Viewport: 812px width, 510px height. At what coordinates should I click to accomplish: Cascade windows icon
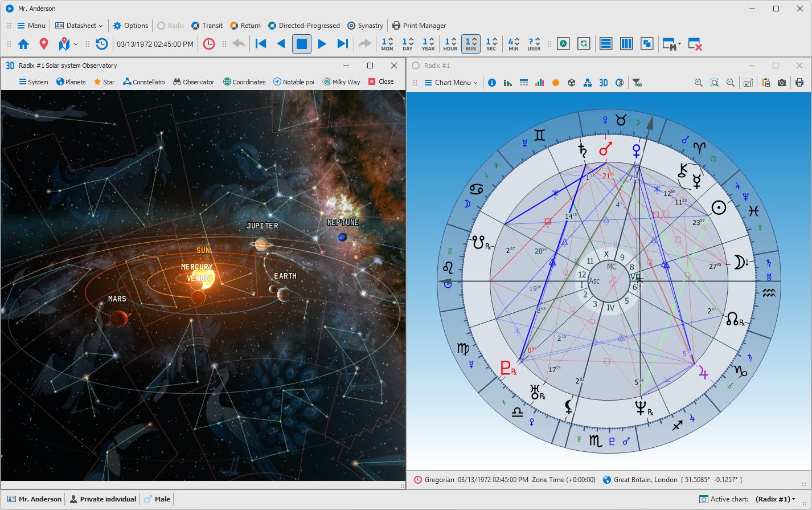pyautogui.click(x=646, y=44)
